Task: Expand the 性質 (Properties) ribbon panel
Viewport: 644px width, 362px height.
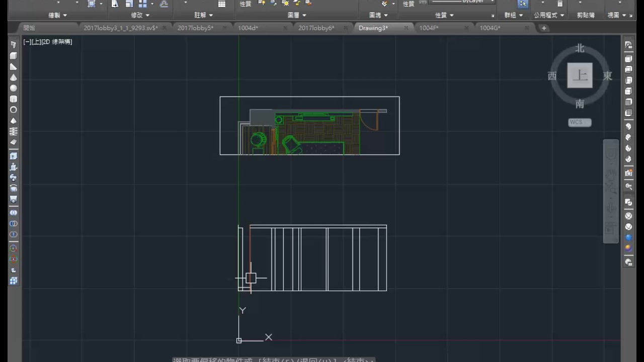Action: pyautogui.click(x=444, y=16)
